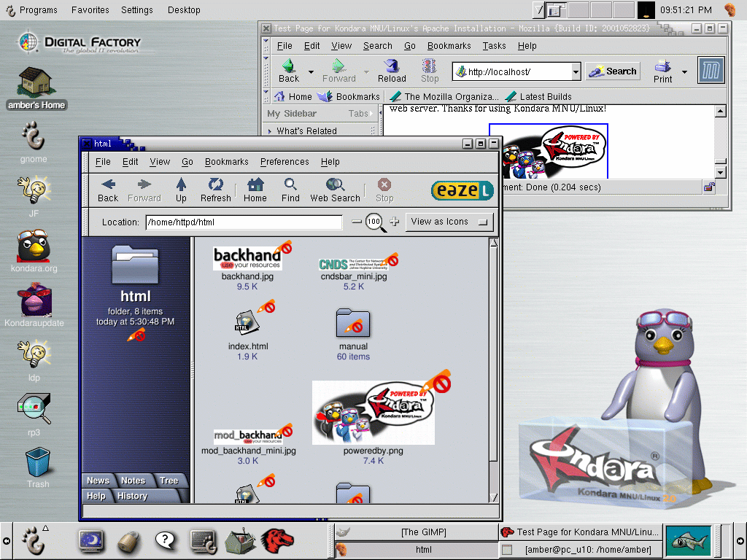Click Reload in Mozilla toolbar

click(x=392, y=71)
